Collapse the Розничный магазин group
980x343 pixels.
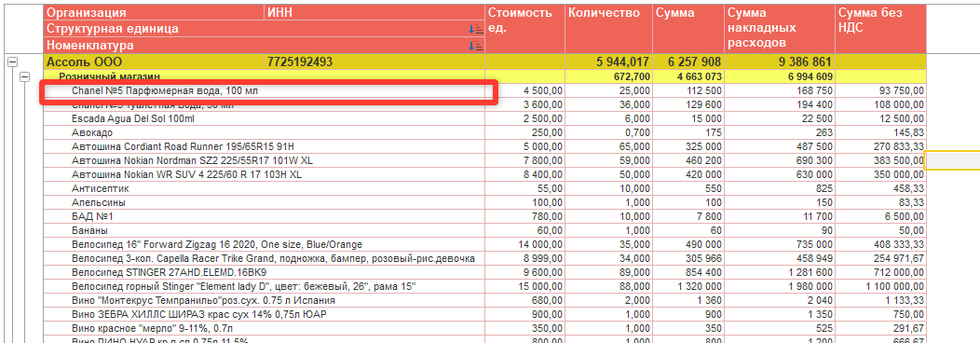tap(25, 76)
